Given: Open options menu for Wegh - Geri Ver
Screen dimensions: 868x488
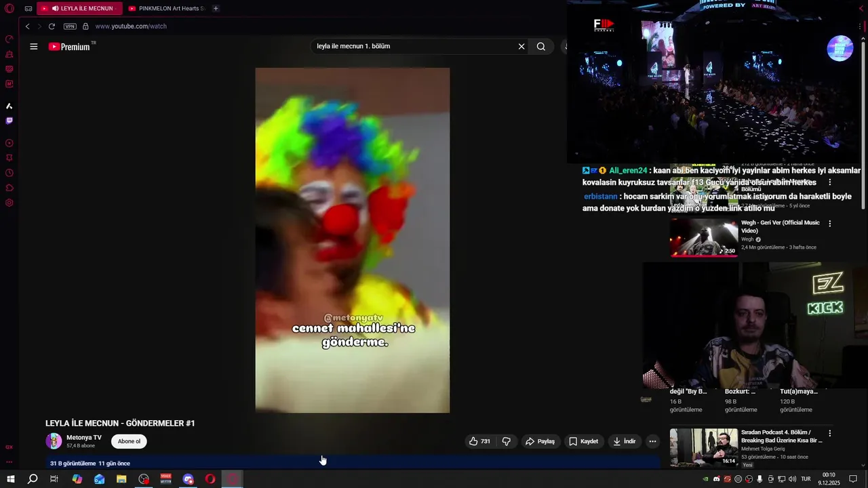Looking at the screenshot, I should tap(829, 224).
